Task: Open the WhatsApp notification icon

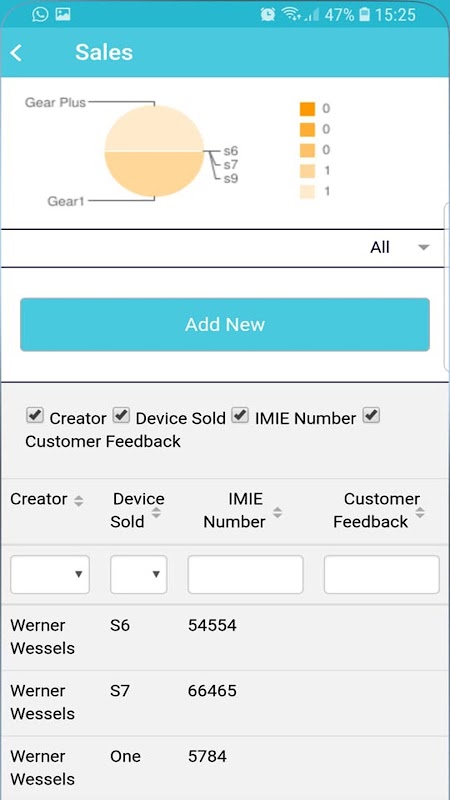Action: pos(40,14)
